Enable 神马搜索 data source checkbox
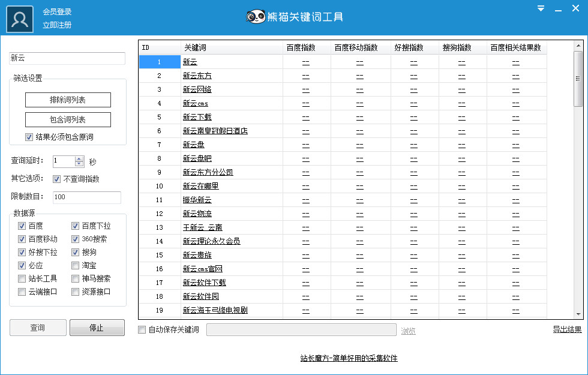 point(75,278)
